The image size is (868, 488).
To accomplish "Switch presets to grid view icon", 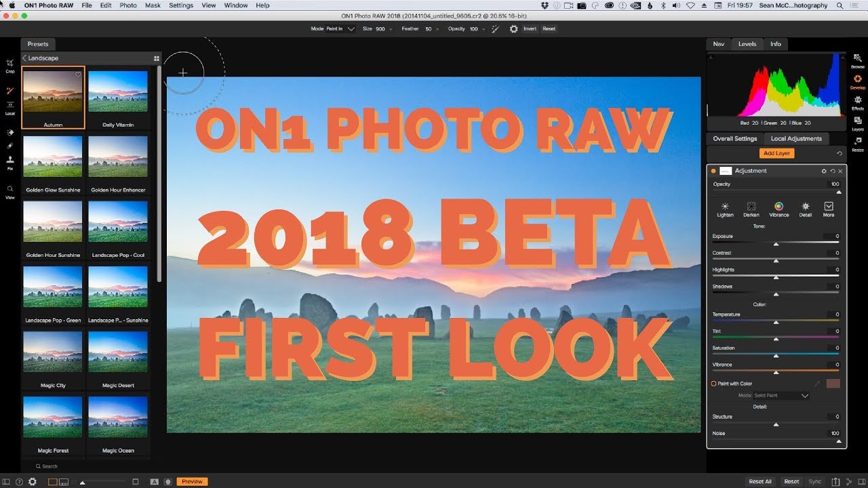I will point(157,58).
